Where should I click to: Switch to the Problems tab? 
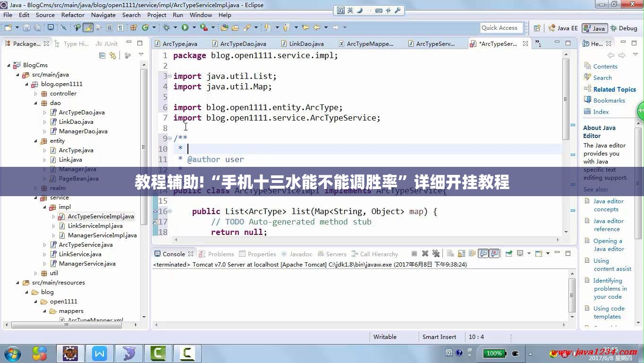click(x=216, y=254)
